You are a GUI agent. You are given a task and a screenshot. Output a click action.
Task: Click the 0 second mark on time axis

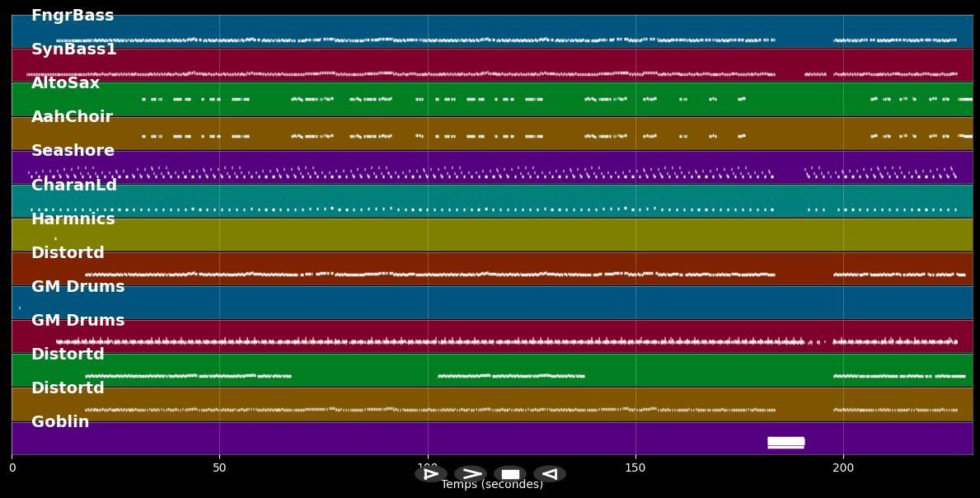[x=12, y=468]
